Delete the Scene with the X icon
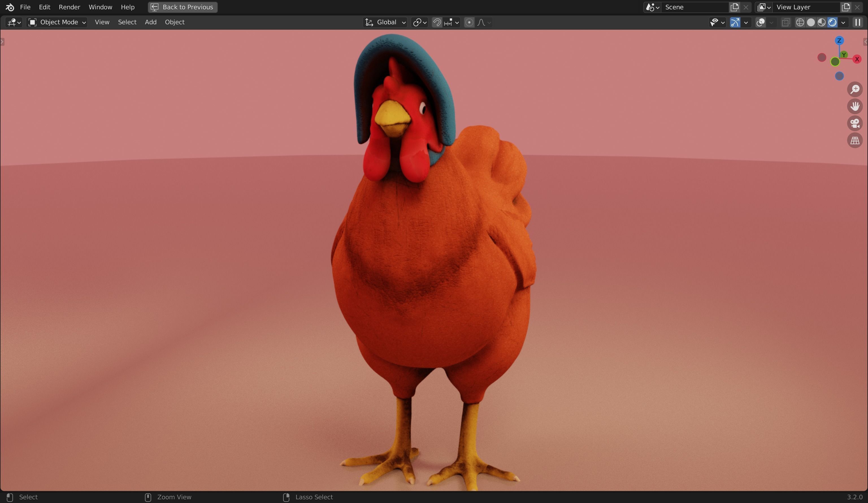Screen dimensions: 868x503 point(746,7)
